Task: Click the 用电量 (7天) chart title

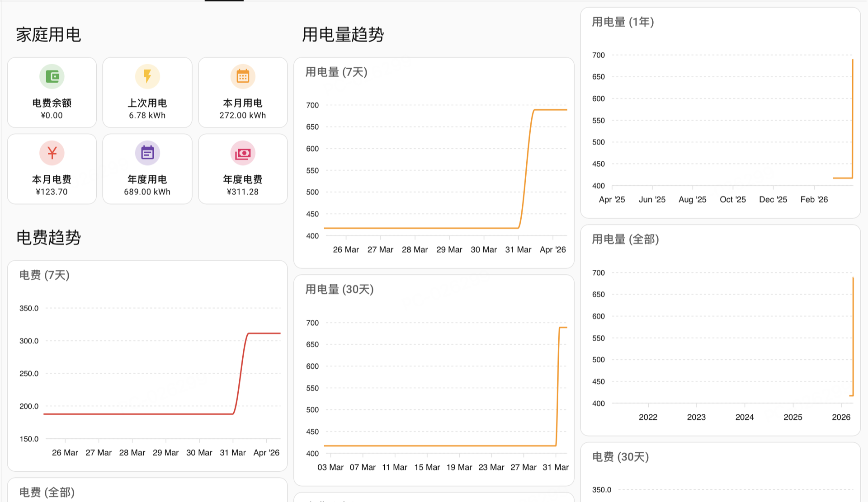Action: click(336, 72)
